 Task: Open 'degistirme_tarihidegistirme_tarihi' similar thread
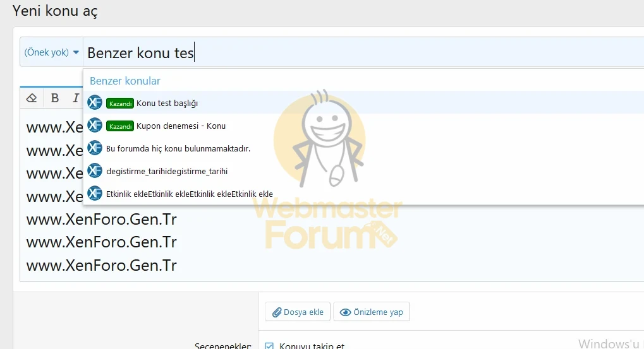tap(167, 171)
